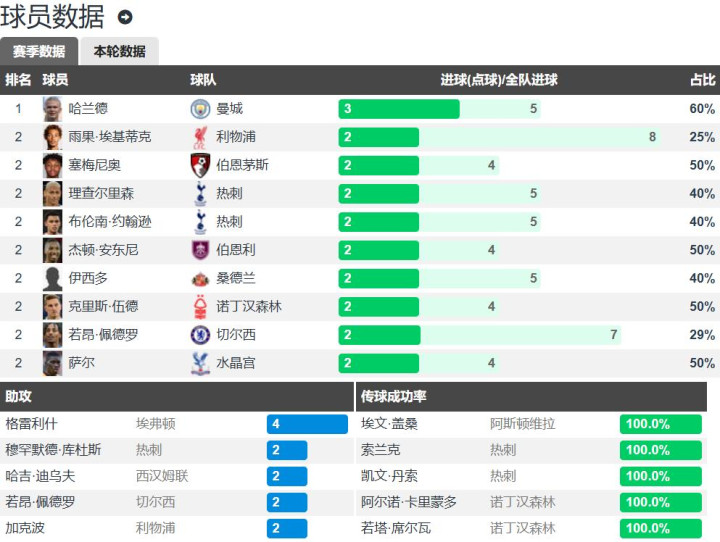Click 格雷利什 blue assists bar
720x542 pixels.
(307, 424)
